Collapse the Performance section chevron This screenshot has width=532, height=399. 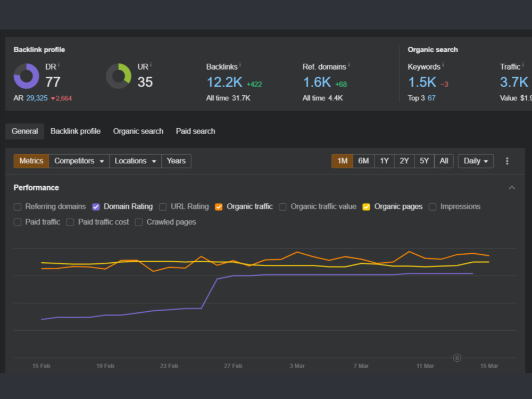click(x=512, y=188)
